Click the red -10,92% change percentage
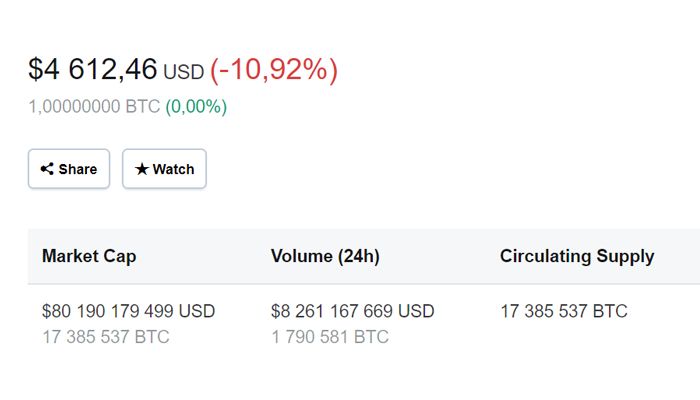Screen dimensions: 700x400 tap(274, 70)
